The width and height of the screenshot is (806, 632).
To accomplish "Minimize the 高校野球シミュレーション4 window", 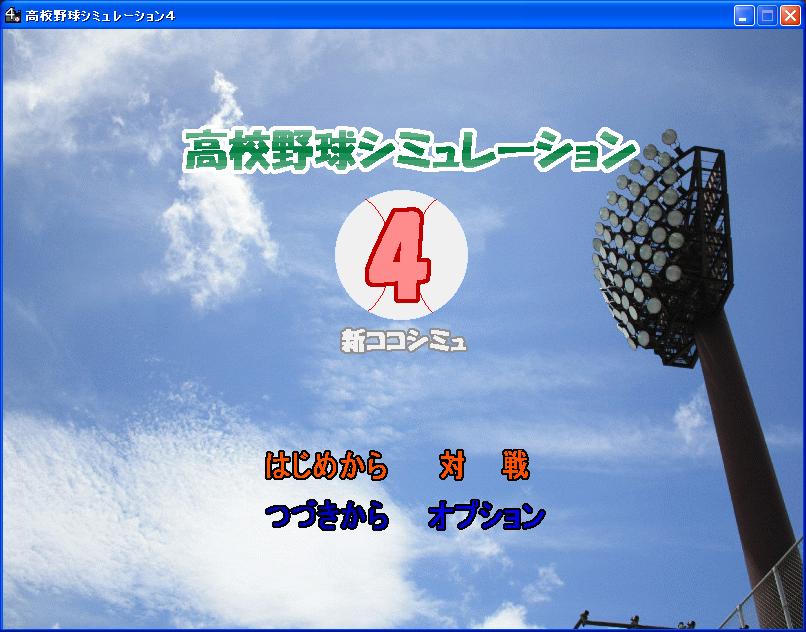I will (x=743, y=16).
